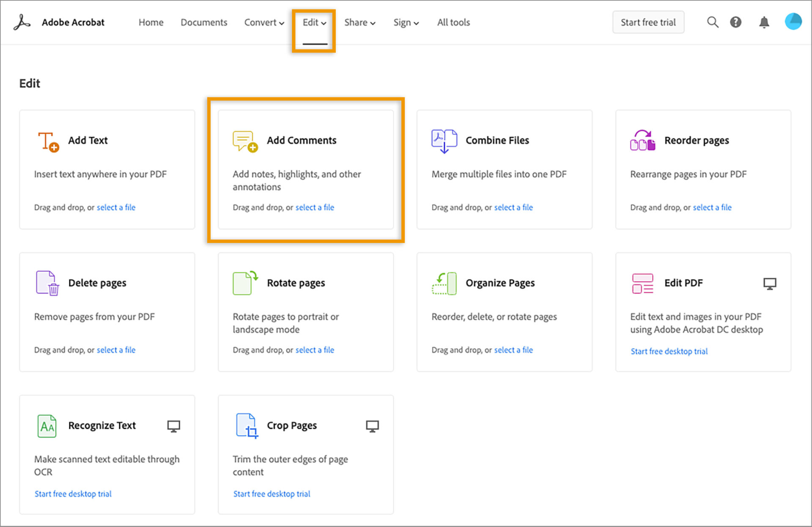
Task: Click the Combine Files tool icon
Action: [x=443, y=140]
